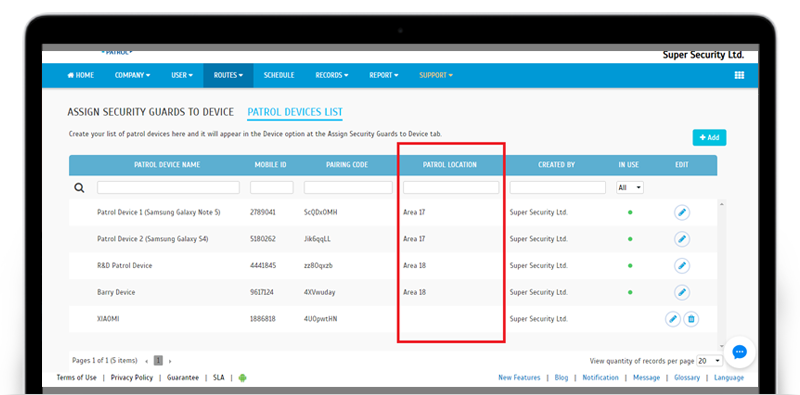Open SCHEDULE from the navigation bar

279,75
